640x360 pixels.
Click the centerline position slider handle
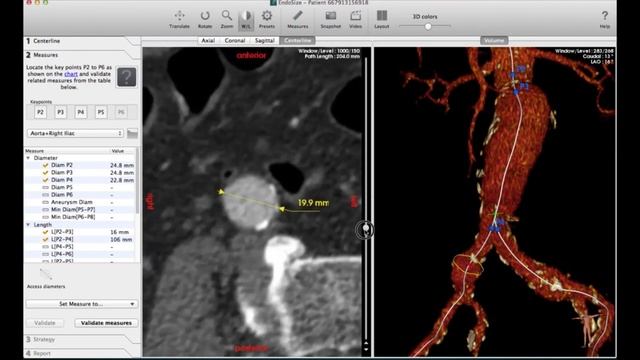click(366, 229)
